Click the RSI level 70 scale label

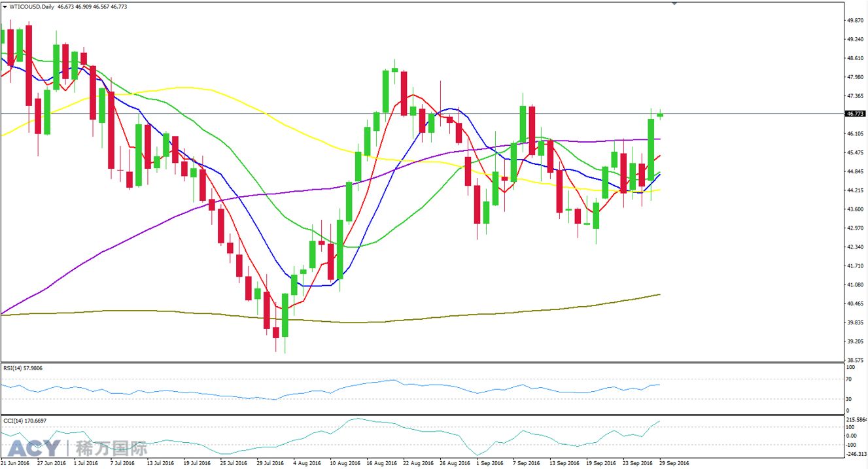[848, 379]
